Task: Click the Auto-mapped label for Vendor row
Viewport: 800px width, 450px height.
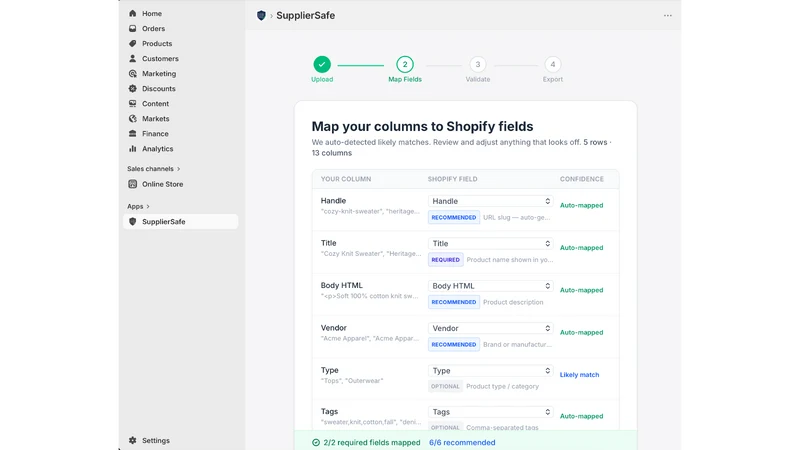Action: 581,332
